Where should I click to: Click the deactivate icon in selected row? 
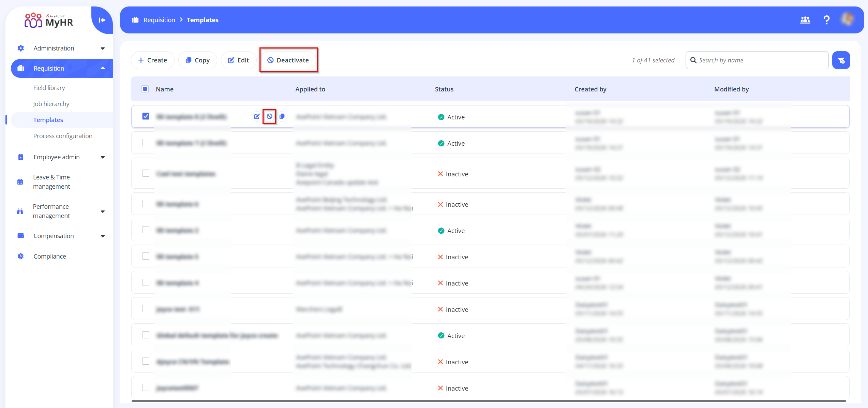pos(269,116)
